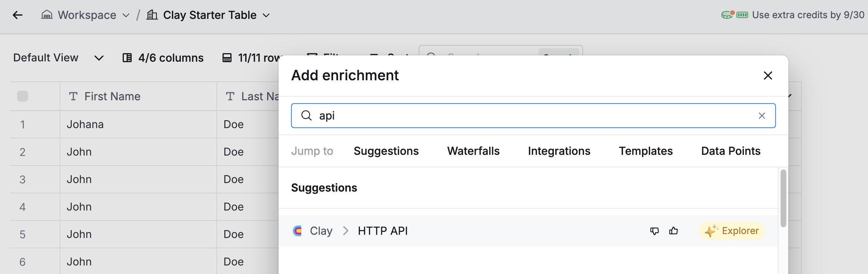Image resolution: width=868 pixels, height=274 pixels.
Task: Open the search magnifier in the api field
Action: click(307, 116)
